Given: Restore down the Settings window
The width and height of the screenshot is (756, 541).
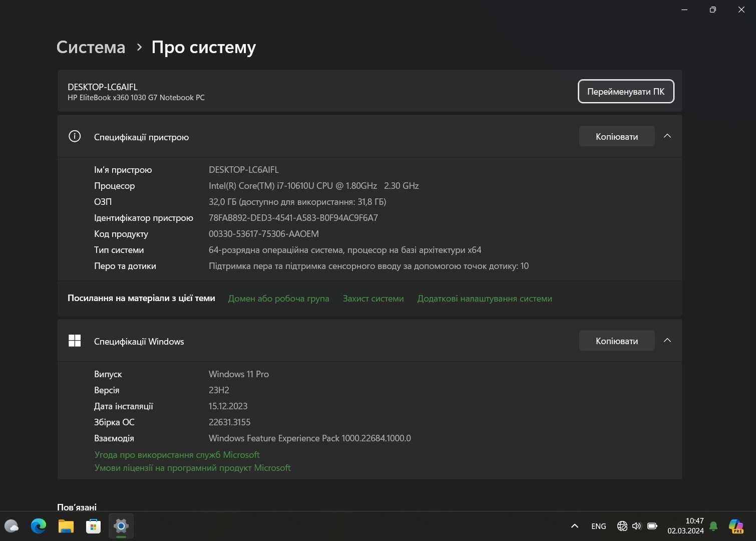Looking at the screenshot, I should coord(713,10).
